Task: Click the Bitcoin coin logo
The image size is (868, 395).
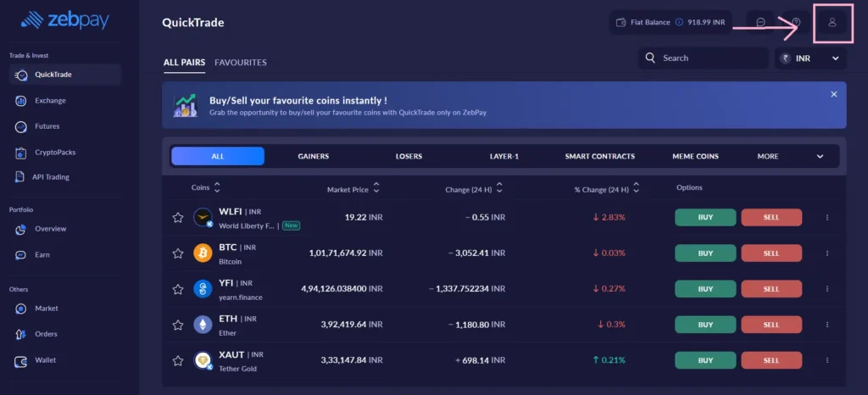Action: pyautogui.click(x=203, y=253)
